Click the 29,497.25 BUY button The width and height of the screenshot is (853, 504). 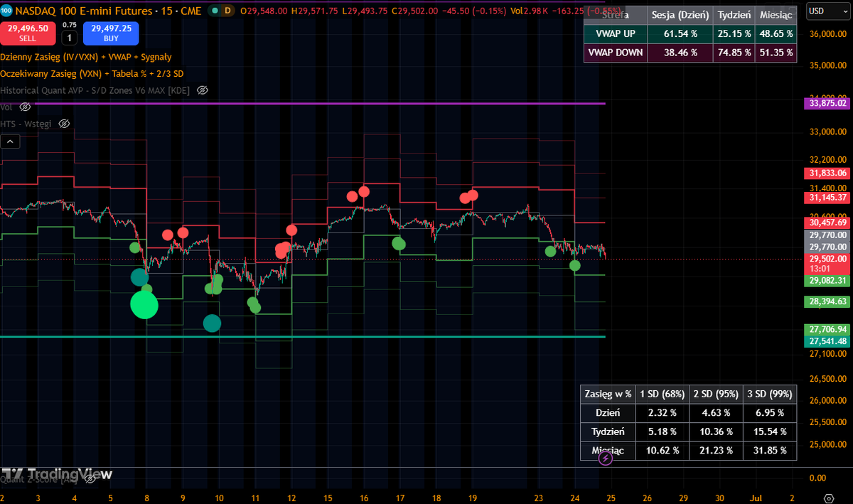(x=110, y=33)
